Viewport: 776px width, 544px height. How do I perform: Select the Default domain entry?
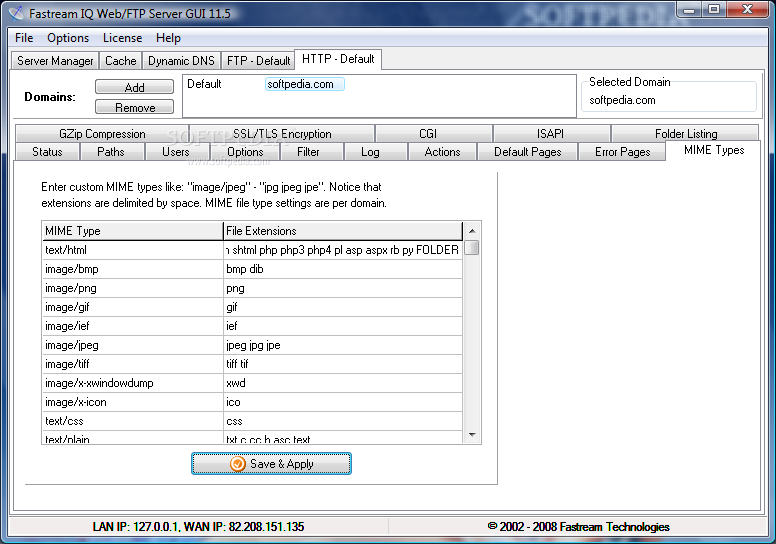tap(204, 84)
